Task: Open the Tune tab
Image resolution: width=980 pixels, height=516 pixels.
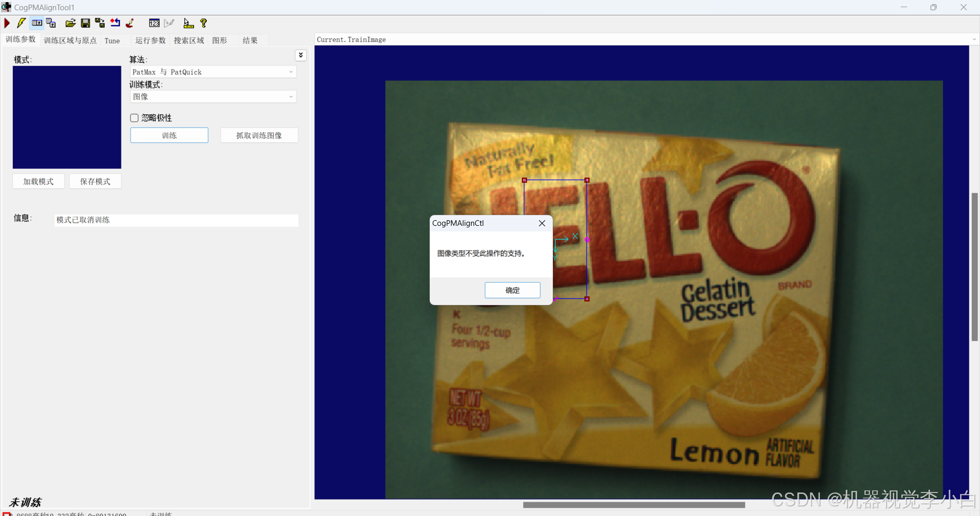Action: coord(112,40)
